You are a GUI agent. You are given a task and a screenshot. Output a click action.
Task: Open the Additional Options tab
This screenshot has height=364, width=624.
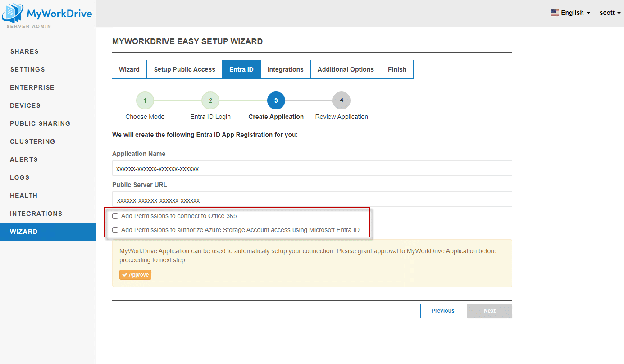click(346, 69)
